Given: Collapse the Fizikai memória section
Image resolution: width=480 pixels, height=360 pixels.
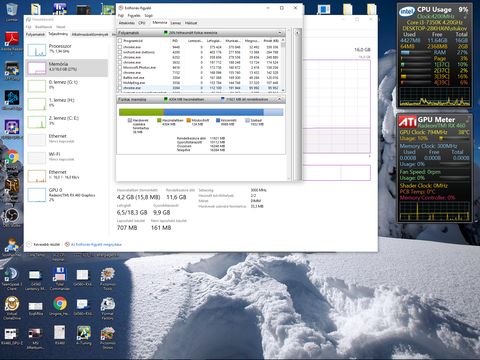Looking at the screenshot, I should pos(280,99).
